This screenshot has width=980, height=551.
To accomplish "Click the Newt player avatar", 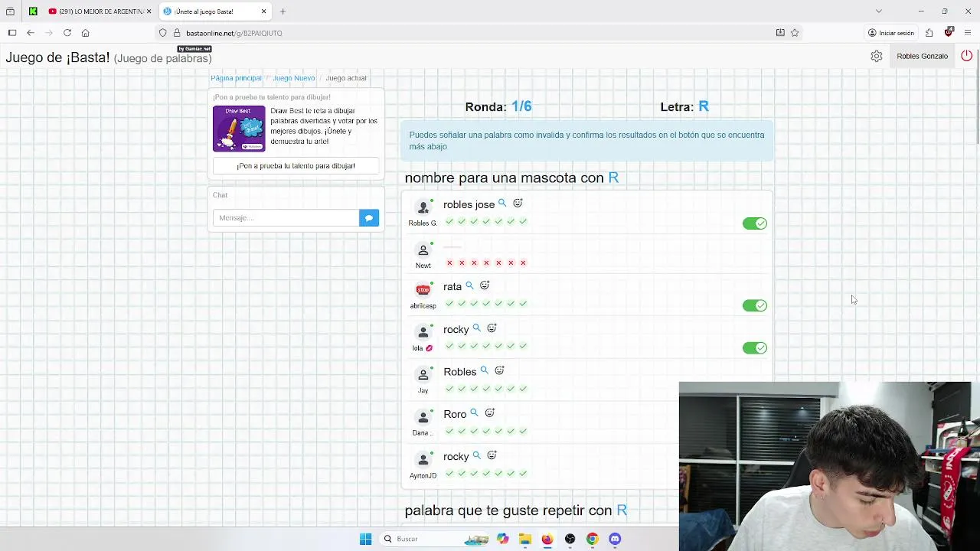I will (423, 250).
